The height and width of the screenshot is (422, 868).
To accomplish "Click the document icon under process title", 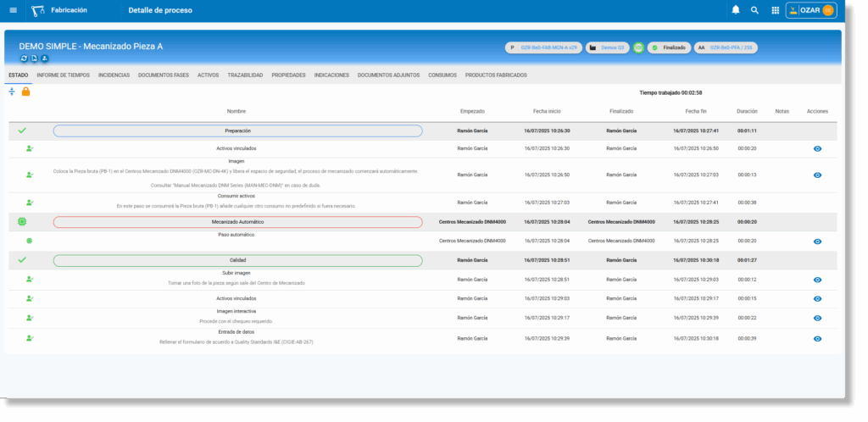I will click(x=35, y=58).
